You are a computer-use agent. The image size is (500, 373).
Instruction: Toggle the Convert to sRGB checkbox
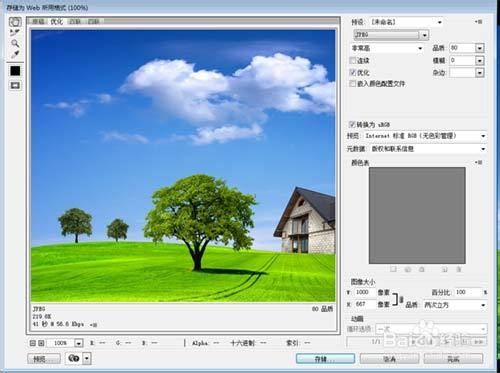pyautogui.click(x=352, y=124)
